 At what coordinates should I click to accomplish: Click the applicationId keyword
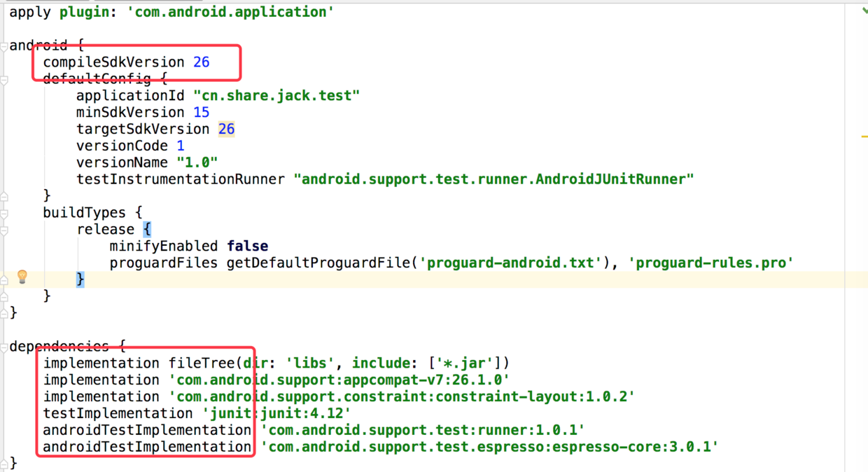(x=130, y=95)
